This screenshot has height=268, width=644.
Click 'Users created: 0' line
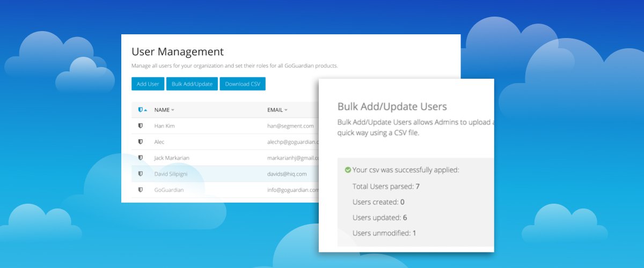pos(378,202)
